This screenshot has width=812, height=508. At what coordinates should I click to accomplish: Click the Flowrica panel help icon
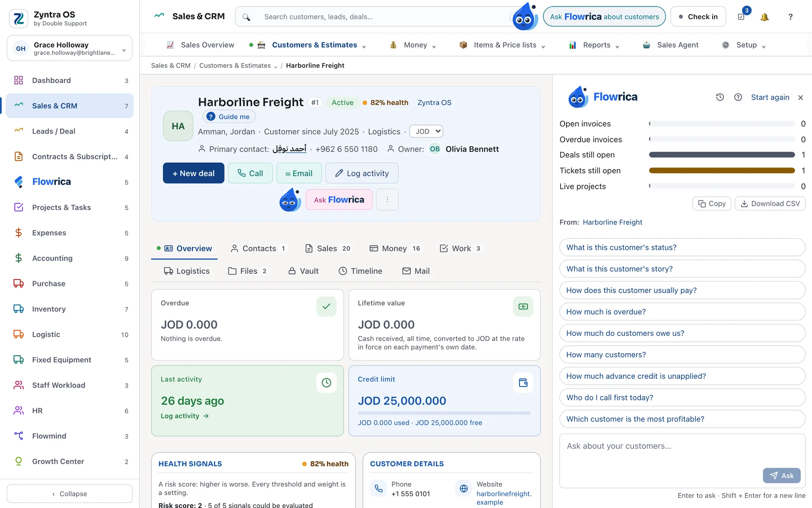[x=738, y=97]
